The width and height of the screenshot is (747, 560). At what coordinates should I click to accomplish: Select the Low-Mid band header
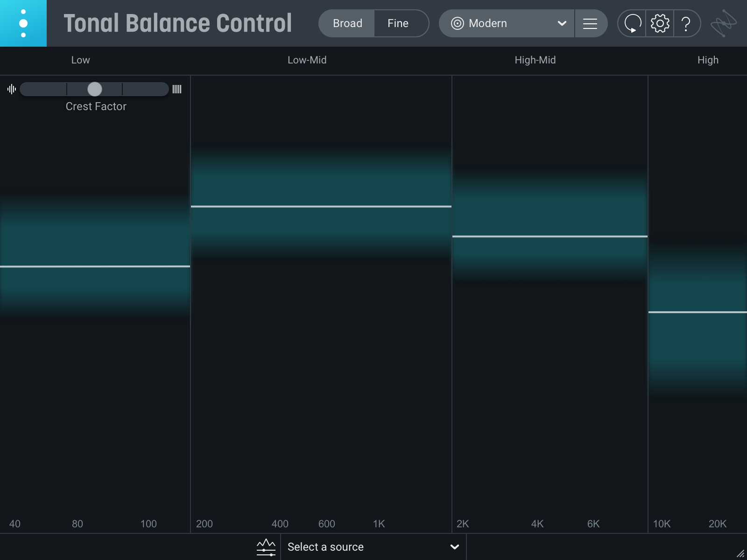[307, 60]
